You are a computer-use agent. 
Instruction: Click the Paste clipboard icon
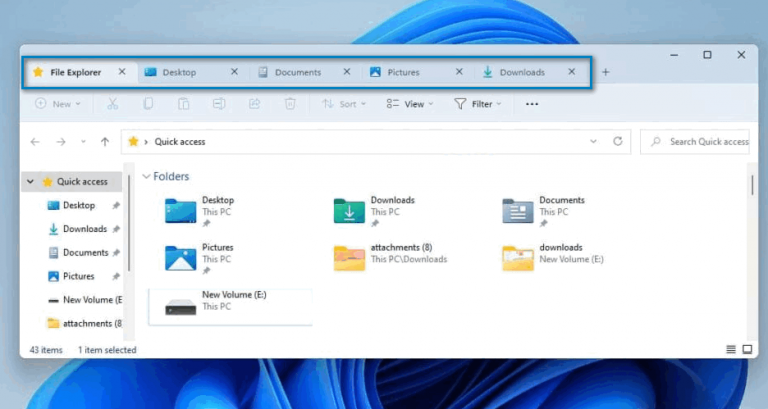(x=184, y=104)
